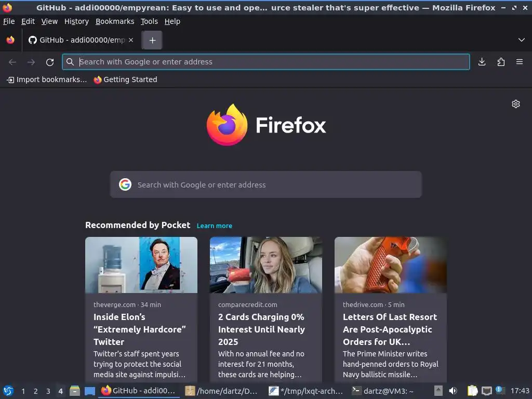Open the woman in car article thumbnail
The height and width of the screenshot is (399, 532).
[265, 265]
